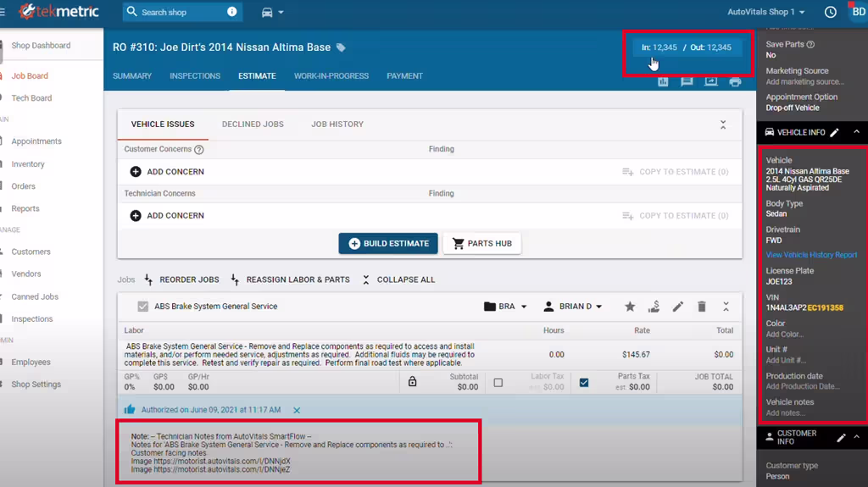Open the BRA category dropdown

point(505,306)
